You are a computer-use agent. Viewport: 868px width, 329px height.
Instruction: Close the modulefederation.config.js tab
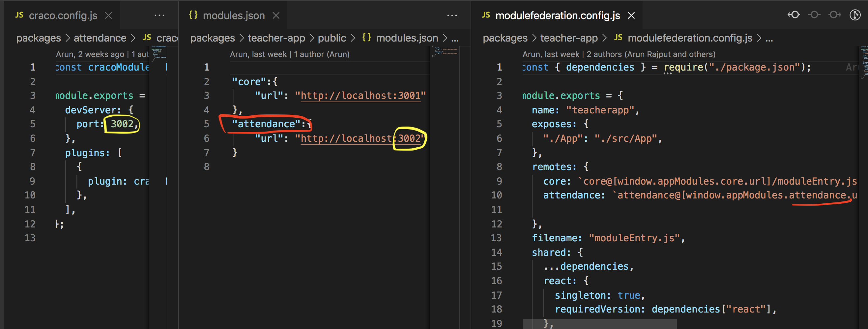pos(631,15)
